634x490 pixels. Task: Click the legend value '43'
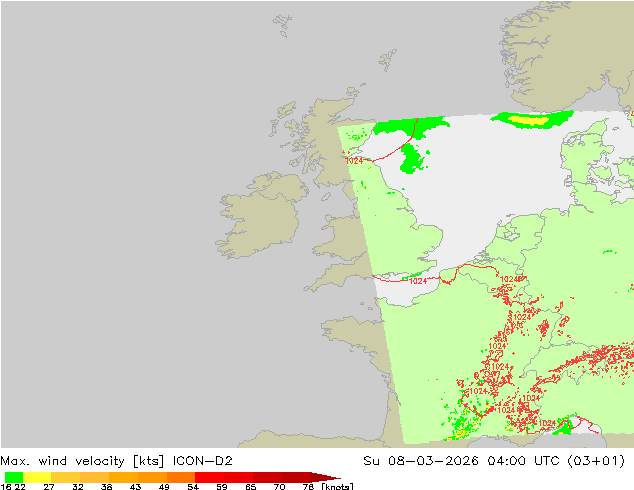click(x=135, y=487)
